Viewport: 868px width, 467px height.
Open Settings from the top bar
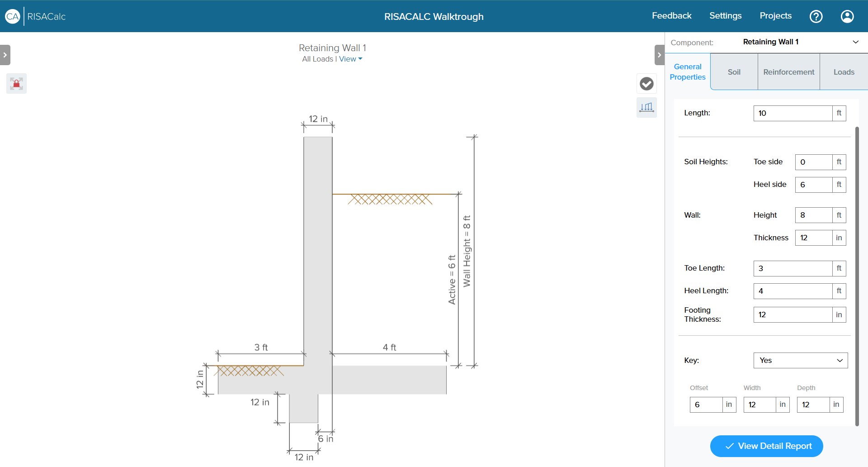click(x=725, y=16)
